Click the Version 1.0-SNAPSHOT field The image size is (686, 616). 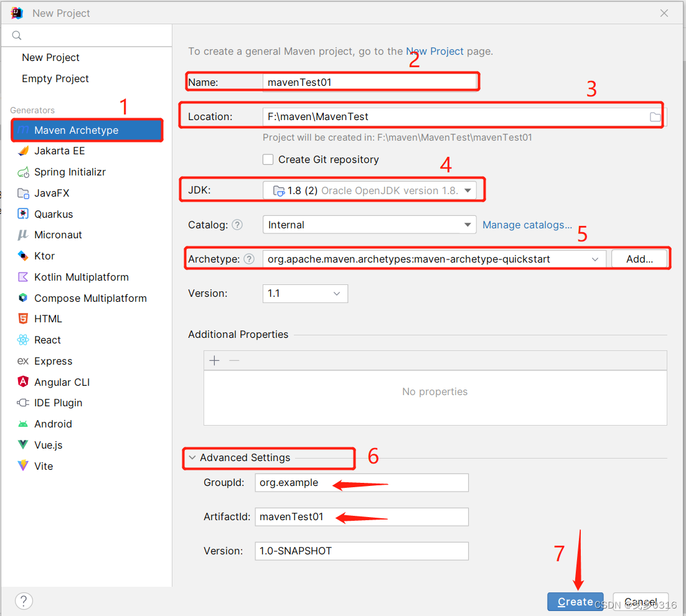(362, 551)
